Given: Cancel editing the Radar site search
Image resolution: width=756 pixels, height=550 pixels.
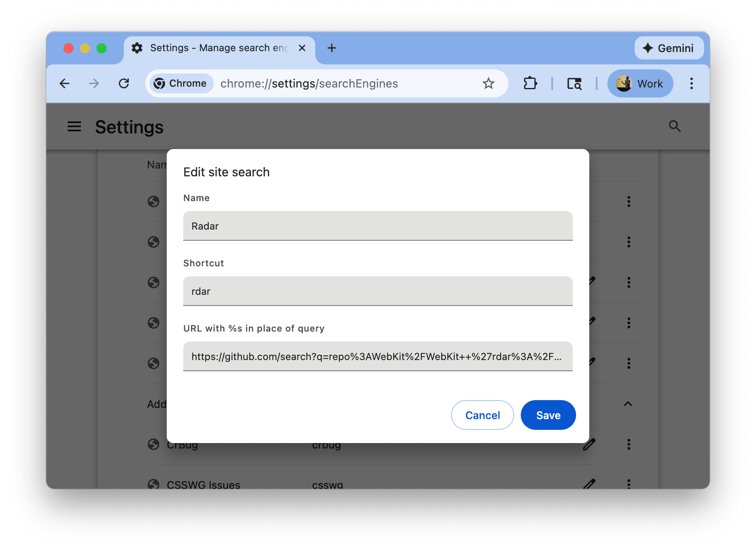Looking at the screenshot, I should pyautogui.click(x=482, y=415).
